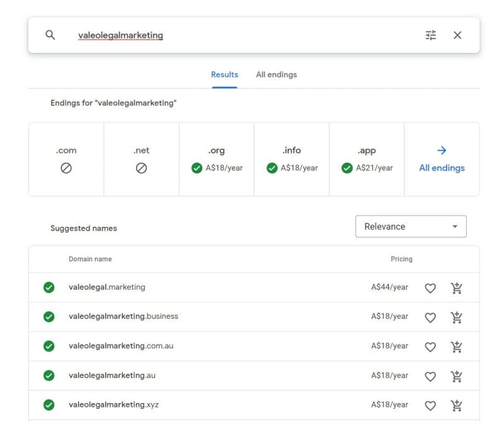Click the green check under .info
The width and height of the screenshot is (504, 422).
coord(272,168)
